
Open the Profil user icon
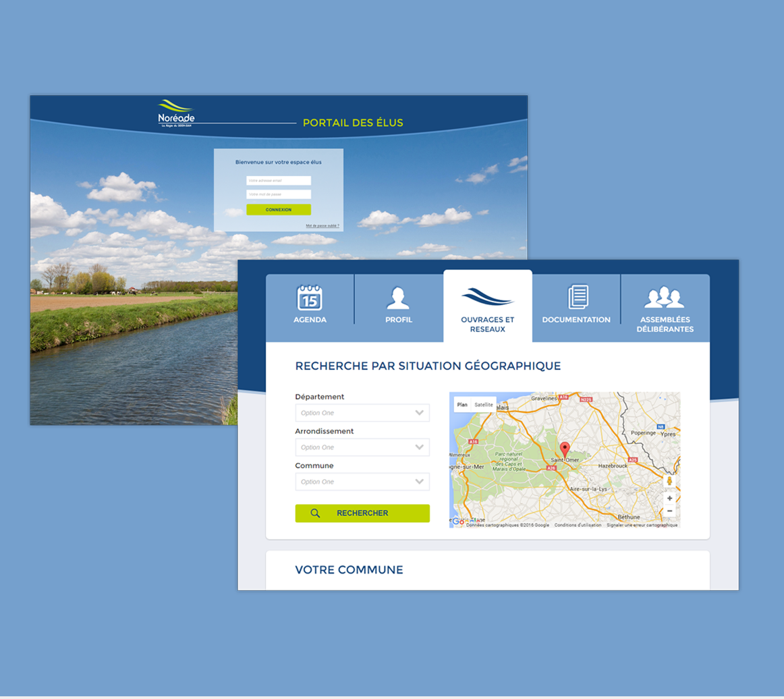398,298
